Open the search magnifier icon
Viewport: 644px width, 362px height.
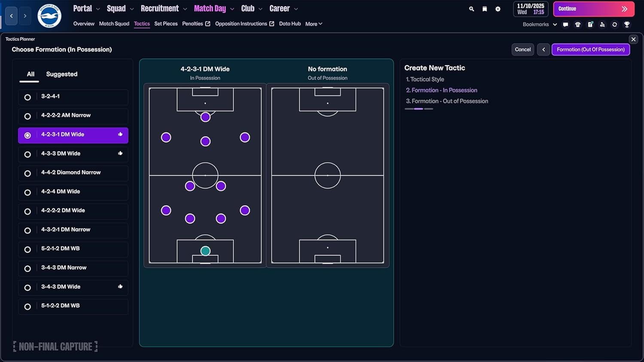coord(471,9)
